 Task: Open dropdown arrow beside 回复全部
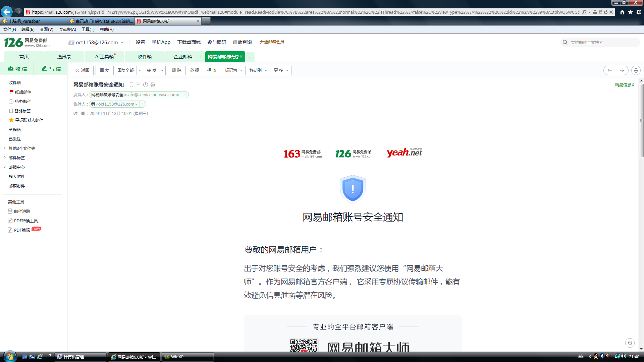140,70
